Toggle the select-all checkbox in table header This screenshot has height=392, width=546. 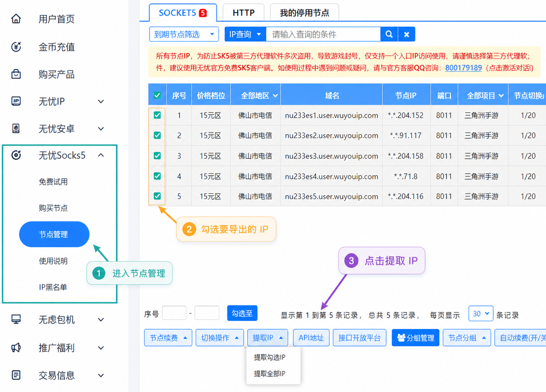(x=157, y=95)
